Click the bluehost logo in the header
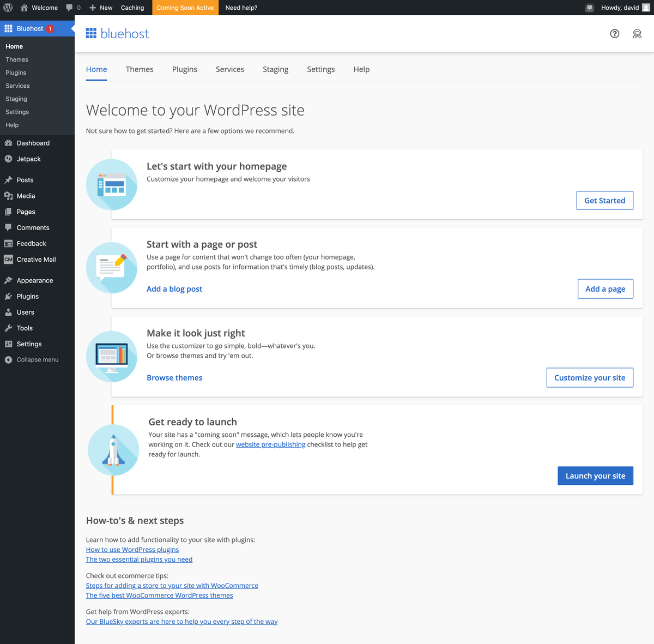 pos(118,34)
